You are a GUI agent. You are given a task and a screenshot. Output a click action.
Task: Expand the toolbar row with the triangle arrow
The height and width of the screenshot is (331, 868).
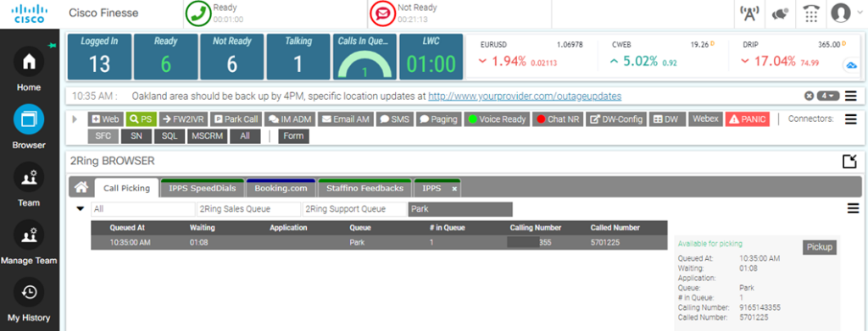point(75,119)
